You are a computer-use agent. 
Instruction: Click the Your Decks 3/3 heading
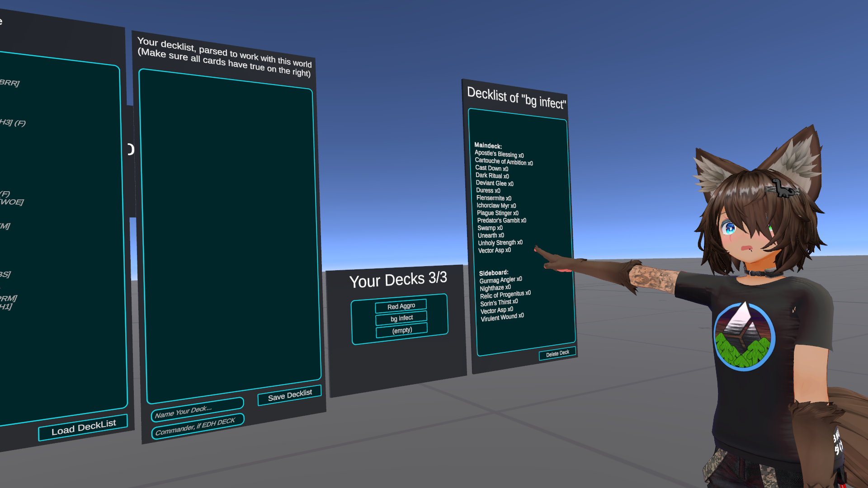(x=398, y=280)
